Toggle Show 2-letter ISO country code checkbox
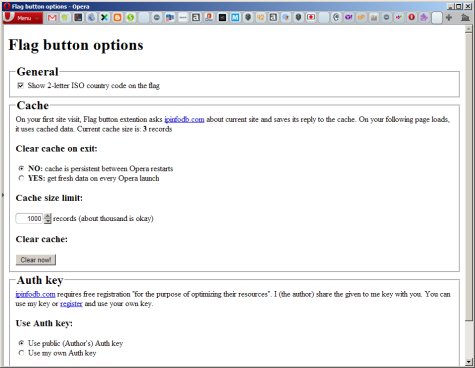The image size is (475, 368). tap(21, 85)
